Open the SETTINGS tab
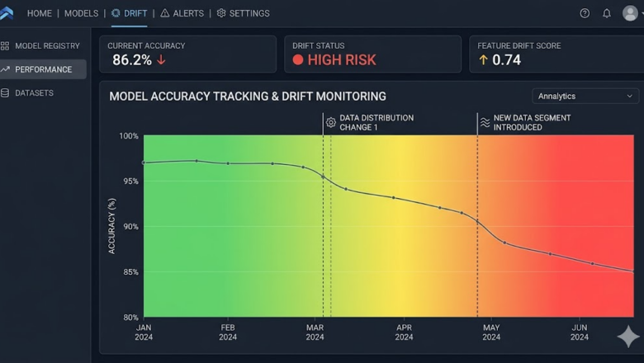The image size is (644, 363). [x=243, y=13]
